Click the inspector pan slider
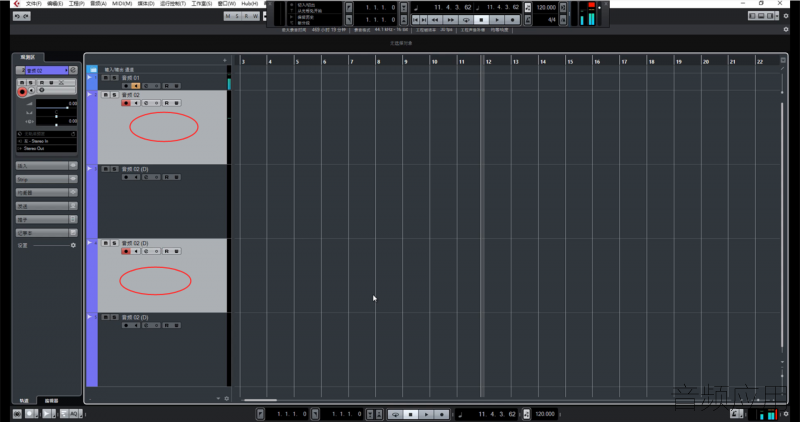Screen dimensions: 800x422 point(56,115)
